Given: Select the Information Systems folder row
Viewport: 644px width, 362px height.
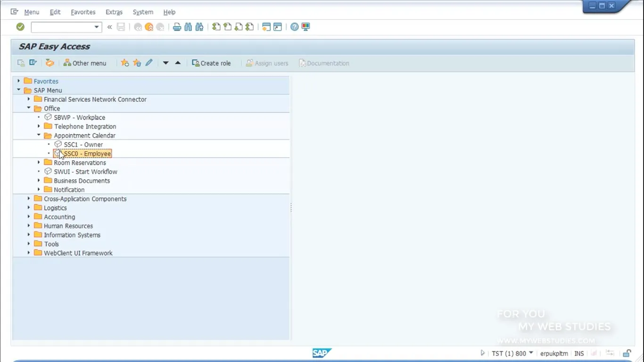Looking at the screenshot, I should (151, 235).
